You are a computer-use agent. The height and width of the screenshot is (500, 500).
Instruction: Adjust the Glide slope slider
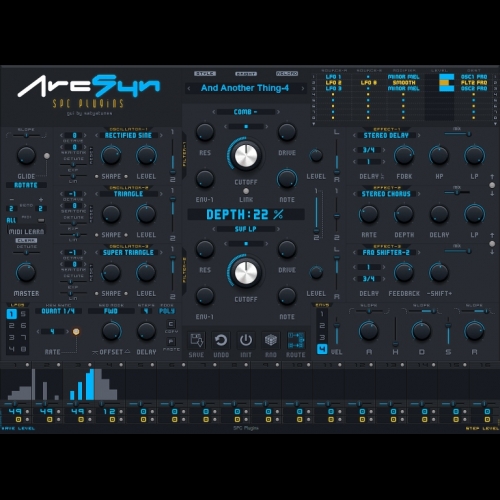pyautogui.click(x=26, y=135)
